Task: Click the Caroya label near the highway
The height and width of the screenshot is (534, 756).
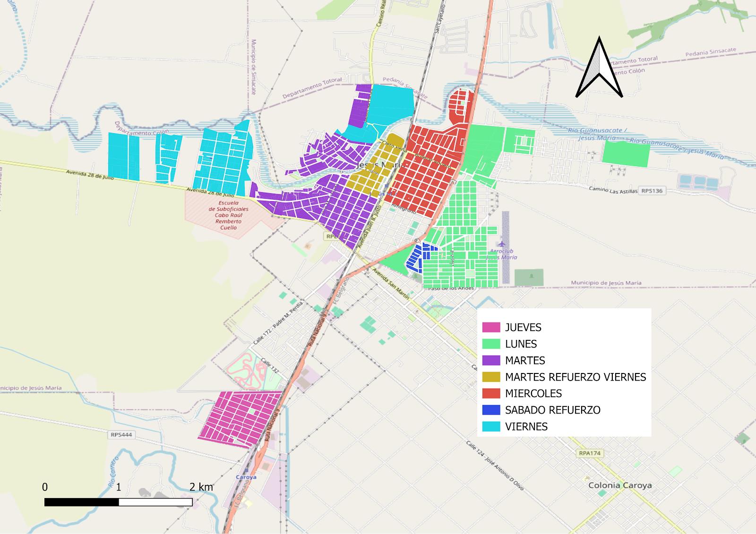Action: coord(246,477)
